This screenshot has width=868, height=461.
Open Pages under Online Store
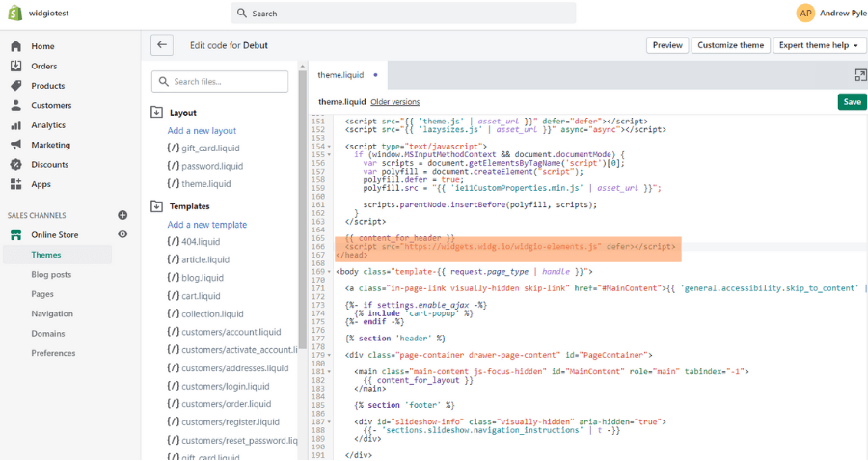[42, 294]
